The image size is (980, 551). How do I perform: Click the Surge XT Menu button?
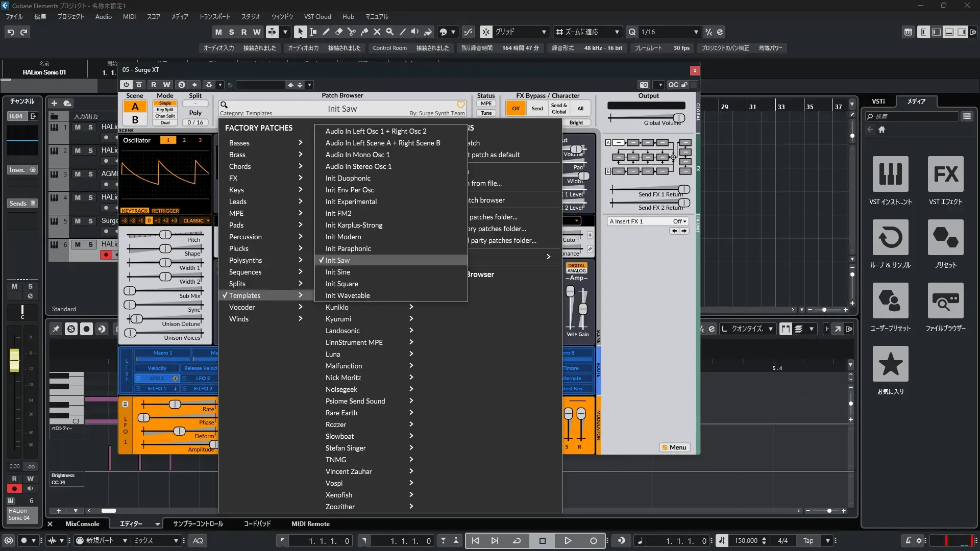point(674,447)
